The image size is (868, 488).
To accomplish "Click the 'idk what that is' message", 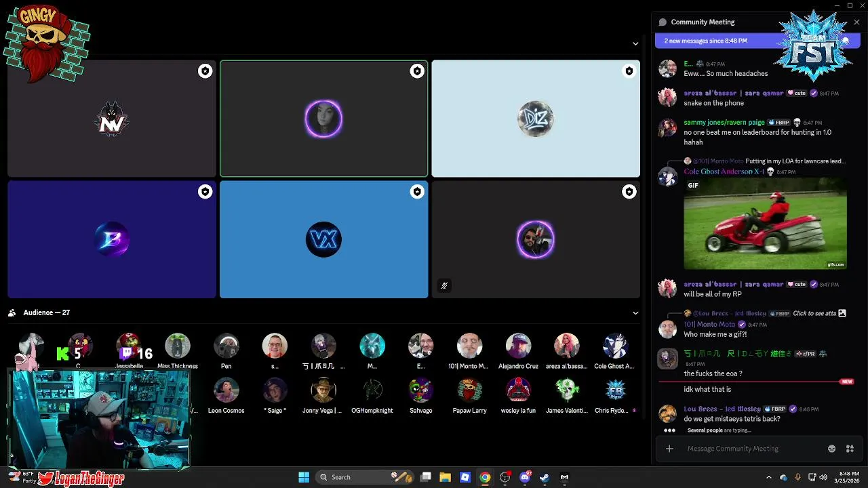I will coord(707,390).
